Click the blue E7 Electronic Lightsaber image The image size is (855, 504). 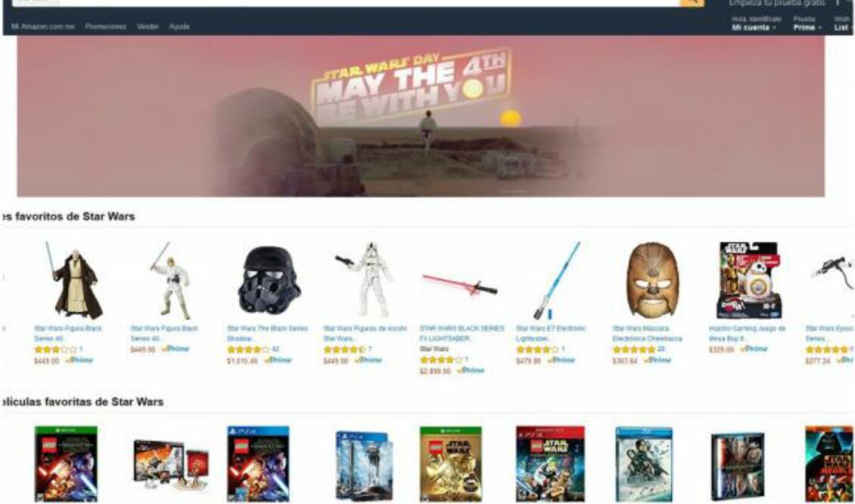point(556,280)
